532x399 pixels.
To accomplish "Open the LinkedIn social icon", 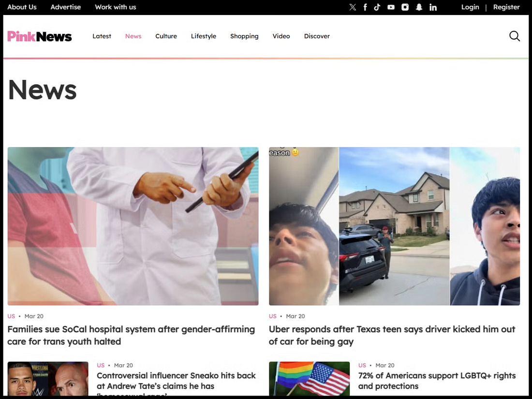I will [x=433, y=7].
